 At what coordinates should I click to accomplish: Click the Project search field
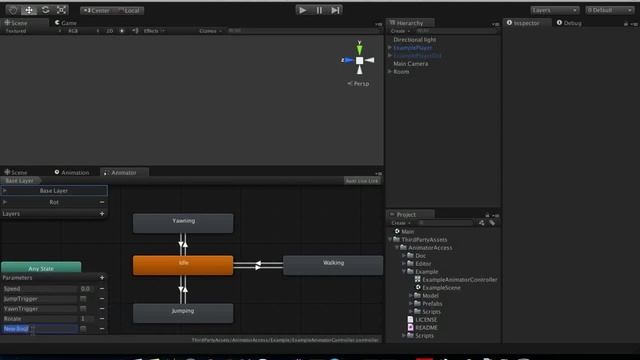point(446,223)
